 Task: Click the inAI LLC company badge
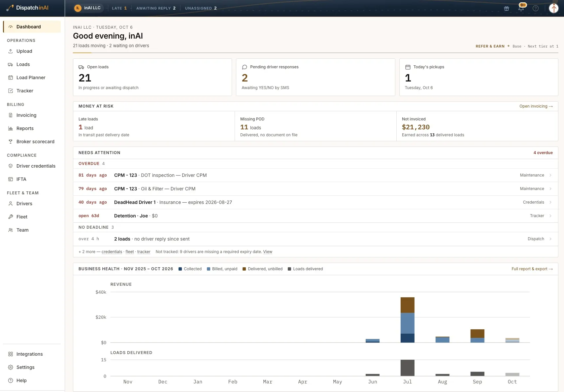click(88, 8)
